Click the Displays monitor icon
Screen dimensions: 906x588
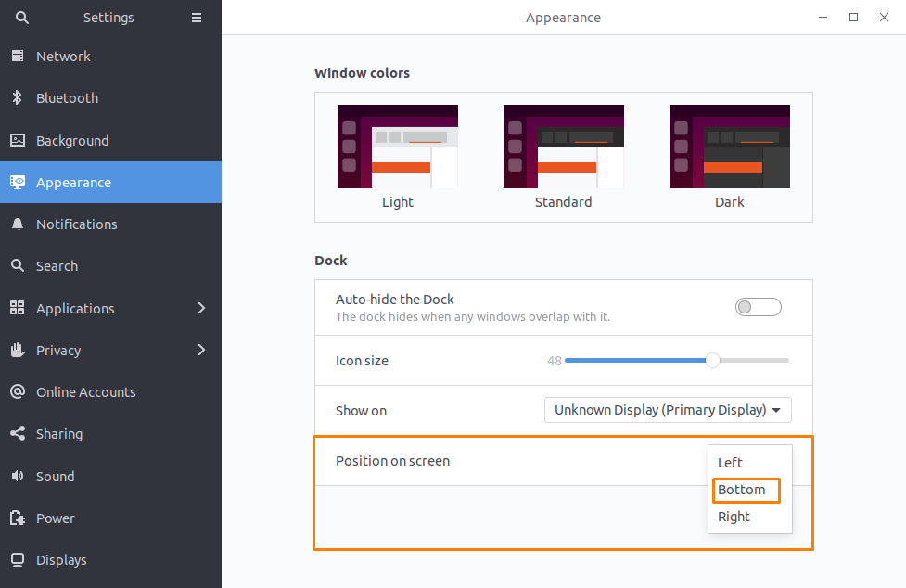18,559
